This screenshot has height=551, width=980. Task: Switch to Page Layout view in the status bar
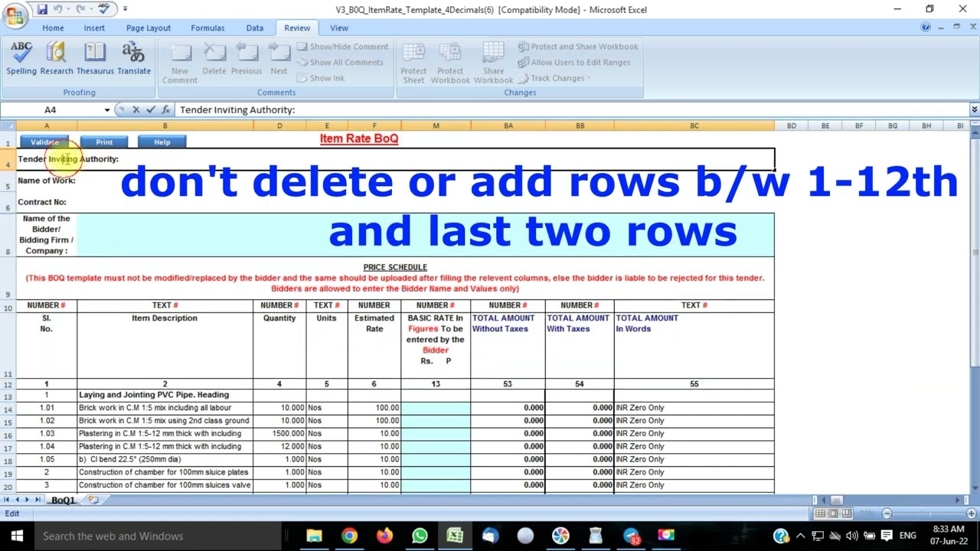pos(835,514)
